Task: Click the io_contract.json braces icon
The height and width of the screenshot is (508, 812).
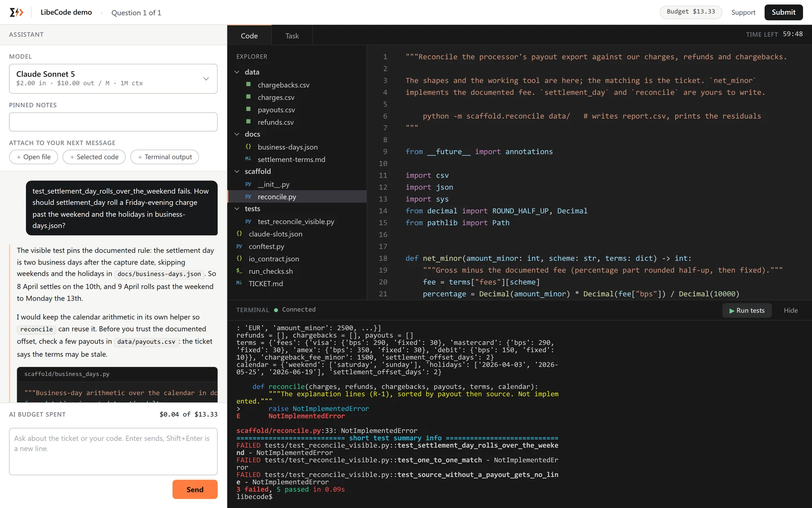Action: tap(240, 258)
